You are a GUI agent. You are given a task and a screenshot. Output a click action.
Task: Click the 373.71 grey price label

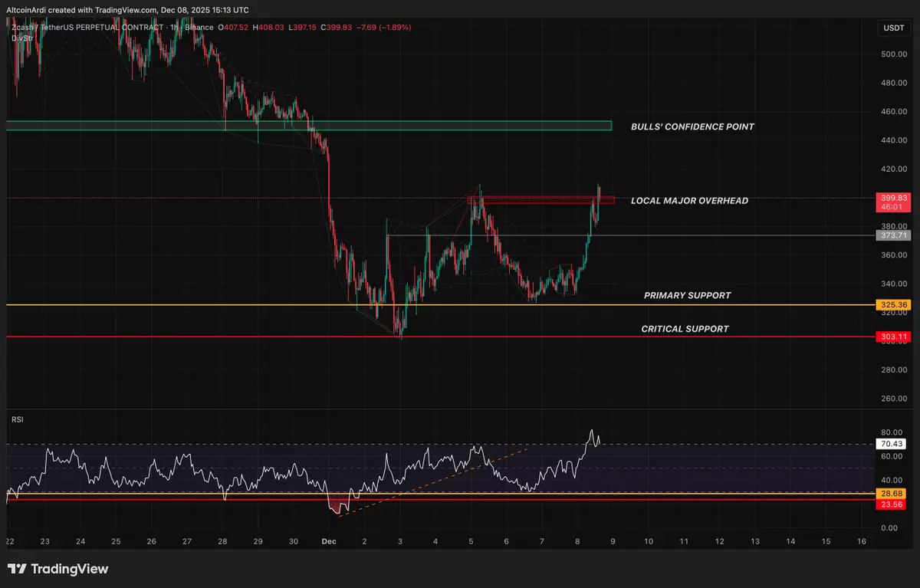(892, 235)
